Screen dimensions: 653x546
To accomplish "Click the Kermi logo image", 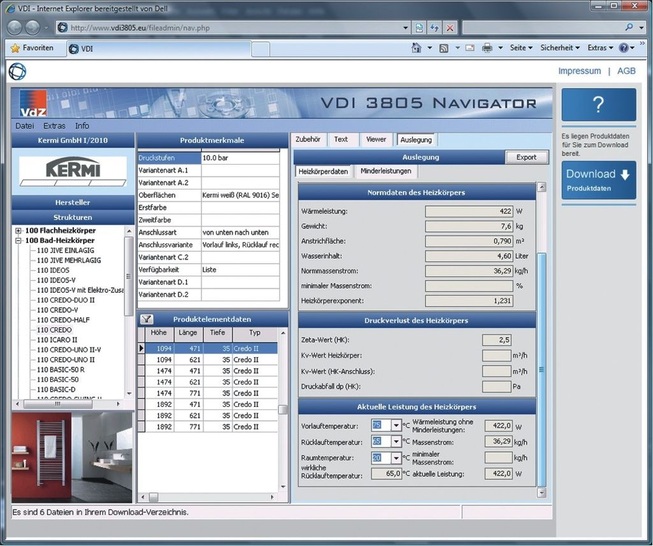I will click(x=73, y=171).
